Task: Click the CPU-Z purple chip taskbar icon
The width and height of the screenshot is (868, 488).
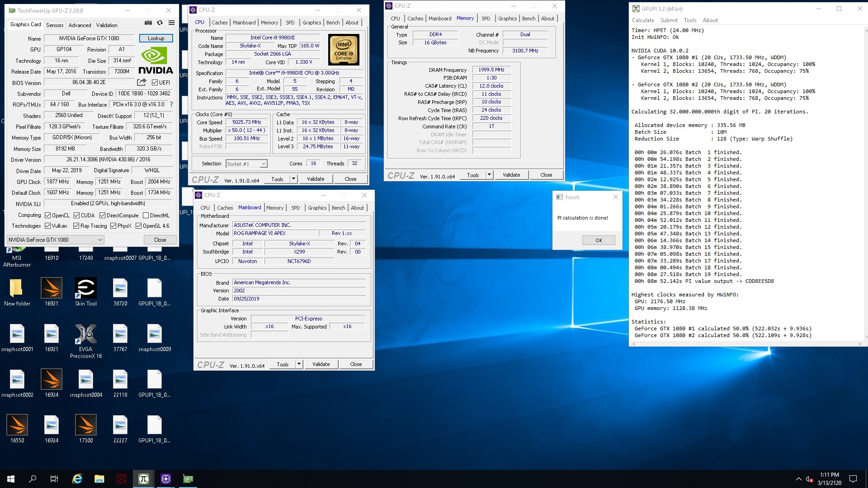Action: coord(166,479)
